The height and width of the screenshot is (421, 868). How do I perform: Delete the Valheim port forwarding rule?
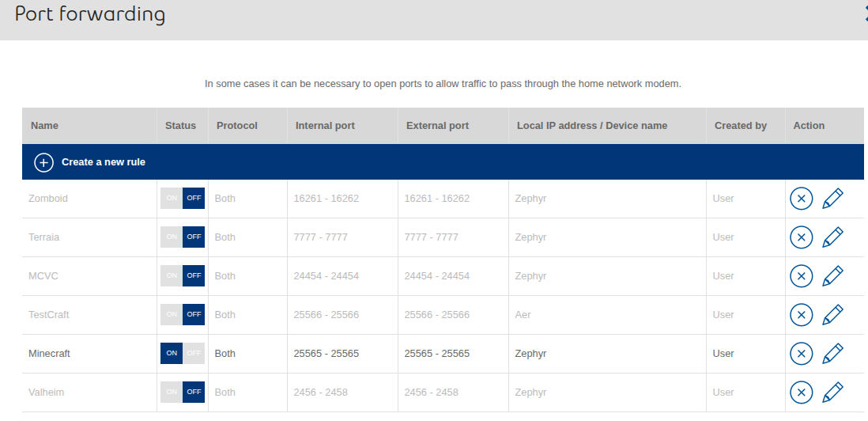click(x=801, y=393)
